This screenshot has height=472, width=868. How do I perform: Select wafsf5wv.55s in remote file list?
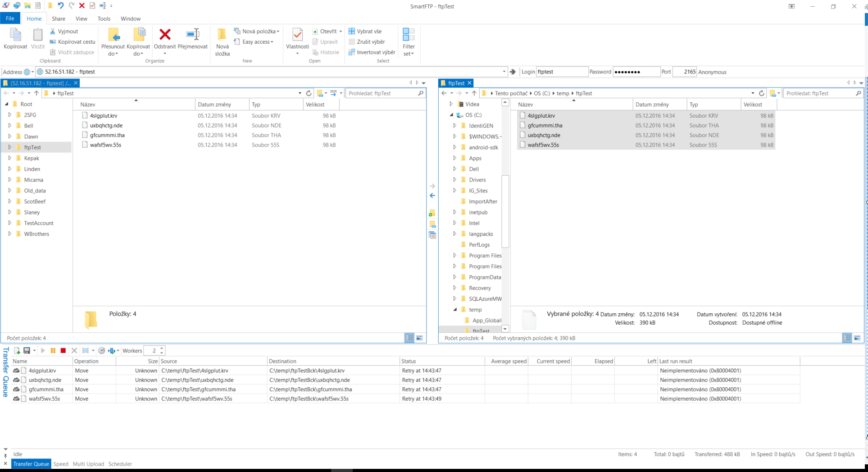(x=105, y=145)
